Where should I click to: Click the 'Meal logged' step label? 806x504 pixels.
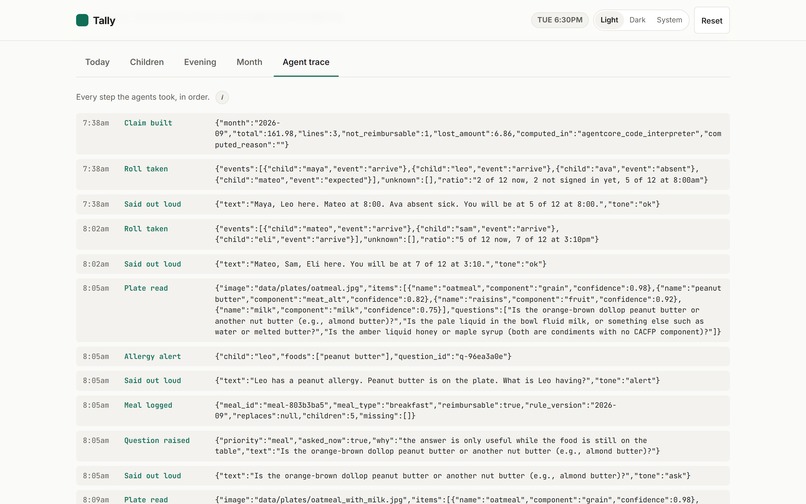(x=148, y=405)
